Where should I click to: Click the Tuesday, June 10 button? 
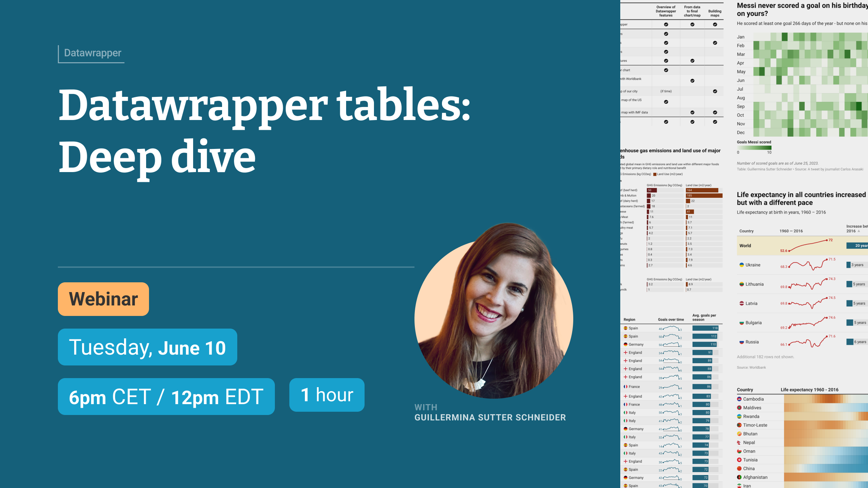[148, 347]
